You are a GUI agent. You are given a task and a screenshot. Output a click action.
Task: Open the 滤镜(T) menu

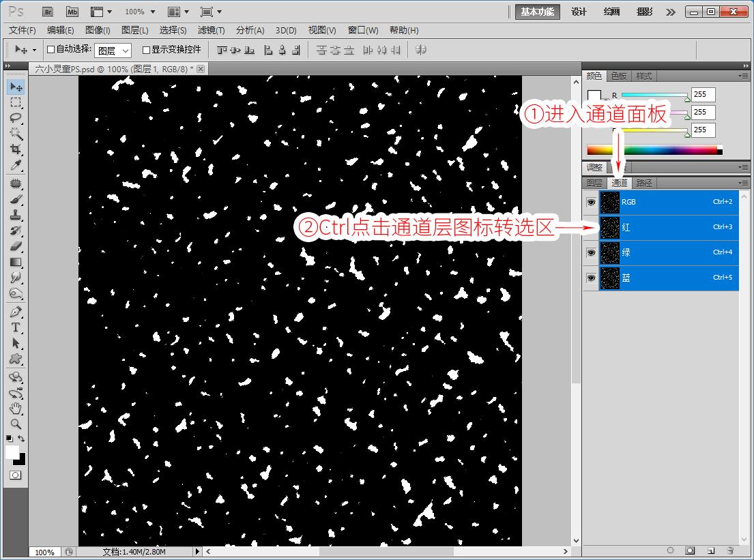(x=211, y=30)
